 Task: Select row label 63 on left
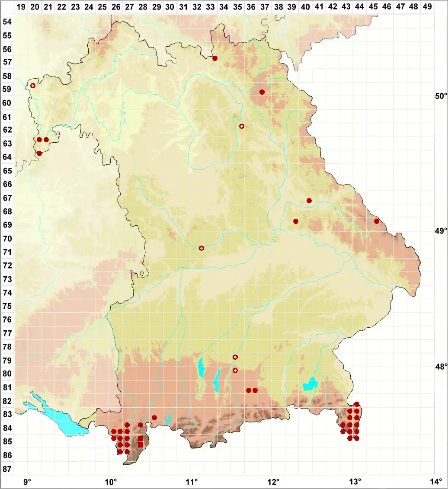pyautogui.click(x=7, y=144)
